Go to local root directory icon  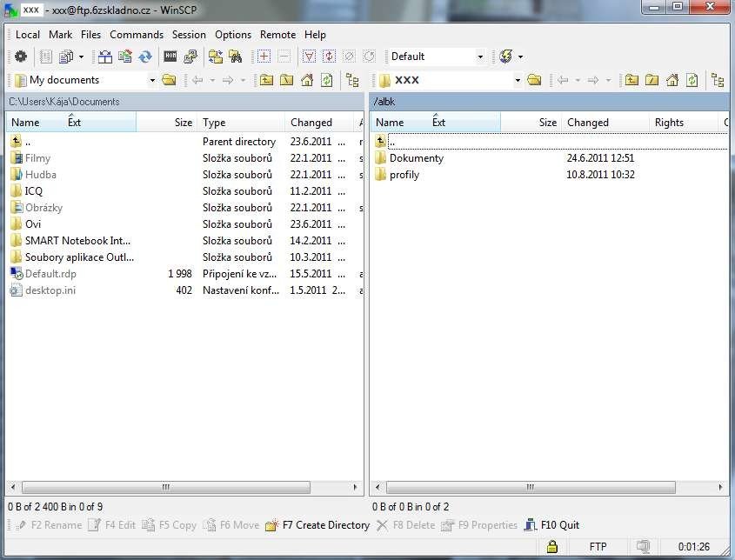pyautogui.click(x=286, y=80)
